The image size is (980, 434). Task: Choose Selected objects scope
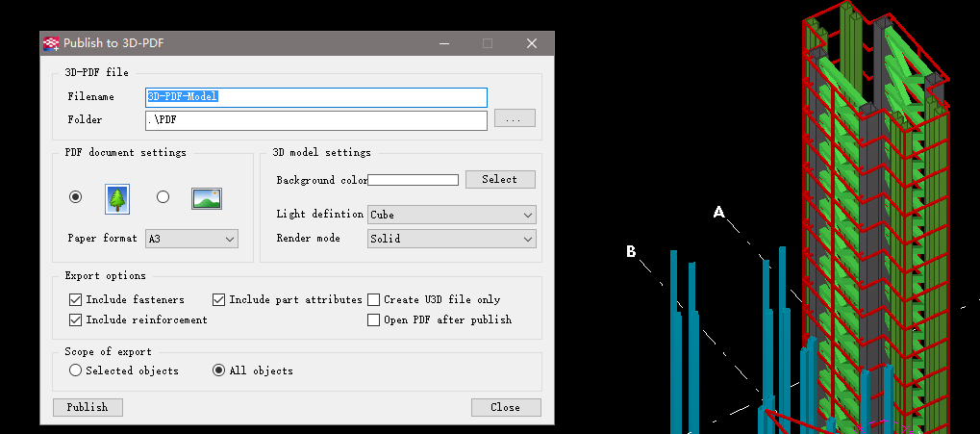coord(76,370)
